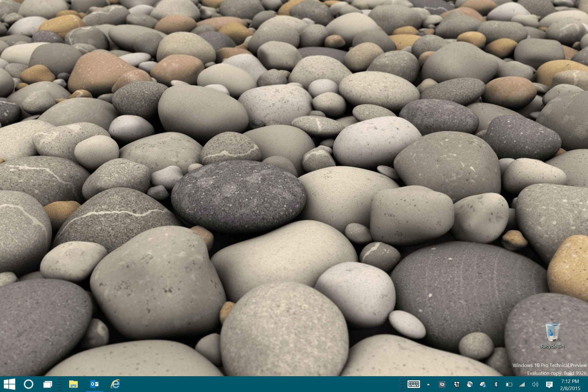Open the OneDrive sync tray icon

tap(483, 384)
